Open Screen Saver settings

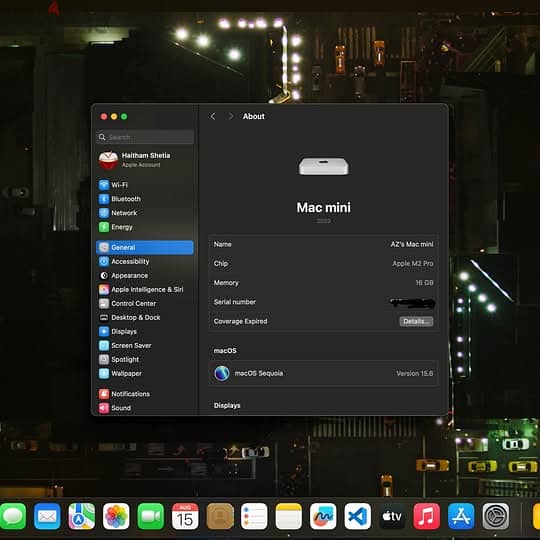pos(145,345)
